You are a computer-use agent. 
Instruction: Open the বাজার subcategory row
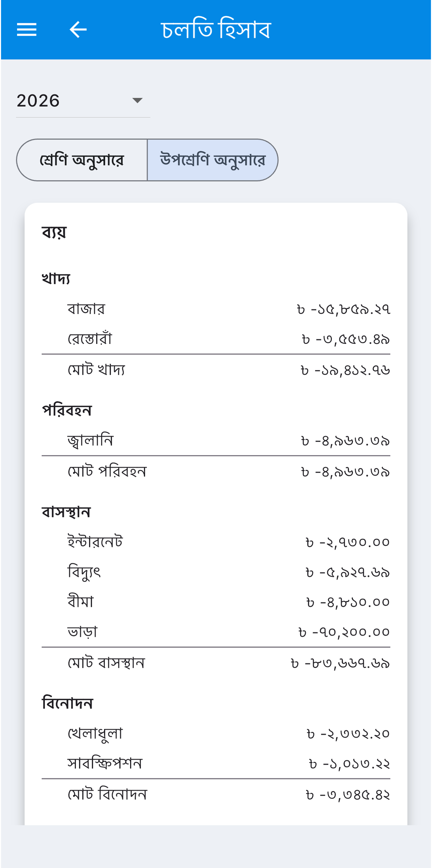216,309
